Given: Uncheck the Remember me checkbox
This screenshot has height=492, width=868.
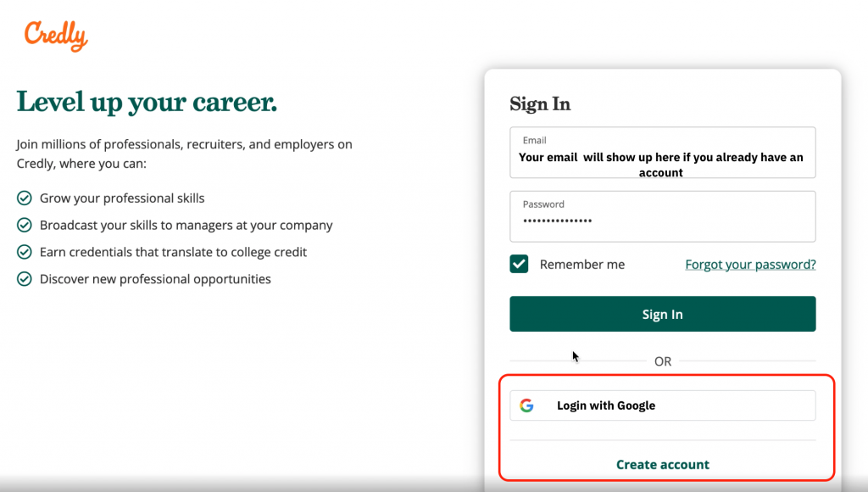Looking at the screenshot, I should click(519, 265).
